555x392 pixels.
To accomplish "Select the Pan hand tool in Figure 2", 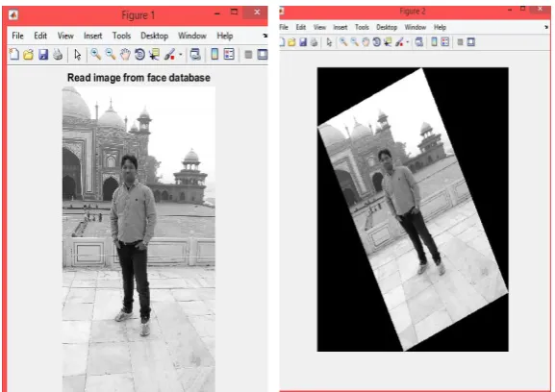I will tap(366, 42).
